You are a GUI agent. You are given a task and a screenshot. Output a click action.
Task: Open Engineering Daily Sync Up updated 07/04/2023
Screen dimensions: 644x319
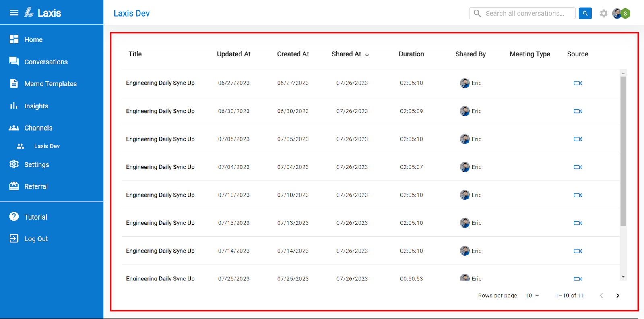160,167
